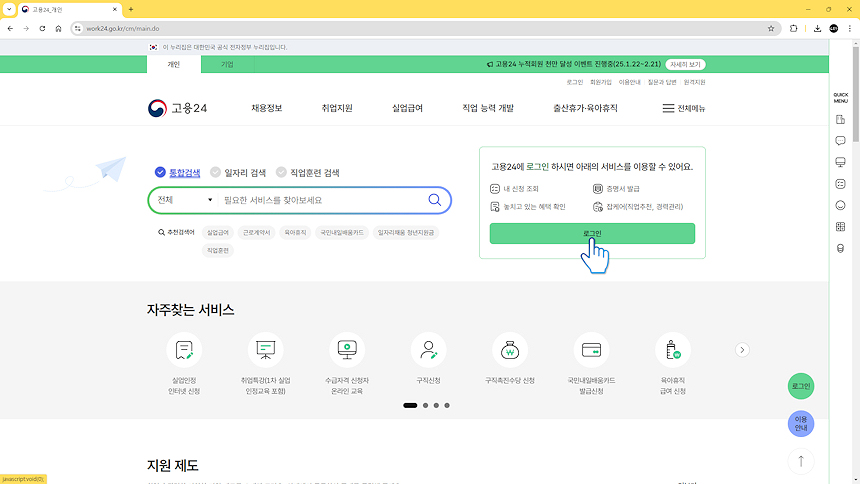This screenshot has height=484, width=860.
Task: Click the magnifier search icon in search box
Action: (434, 200)
